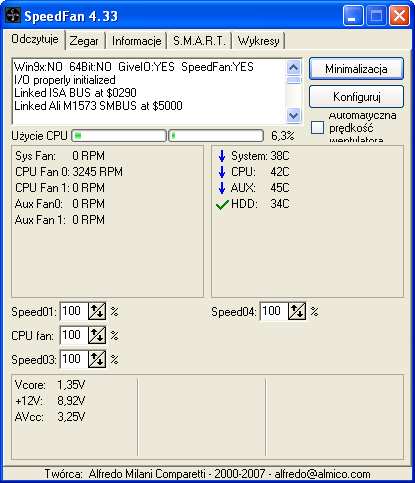Open the S.M.A.R.T. tab
The image size is (415, 483).
199,41
